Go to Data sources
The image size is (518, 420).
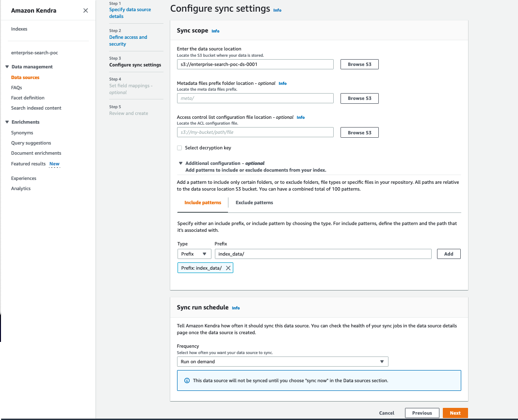[25, 77]
